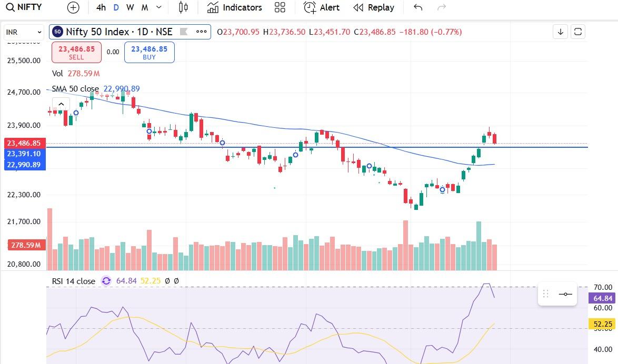Redo the last chart action
The width and height of the screenshot is (618, 364).
coord(442,7)
